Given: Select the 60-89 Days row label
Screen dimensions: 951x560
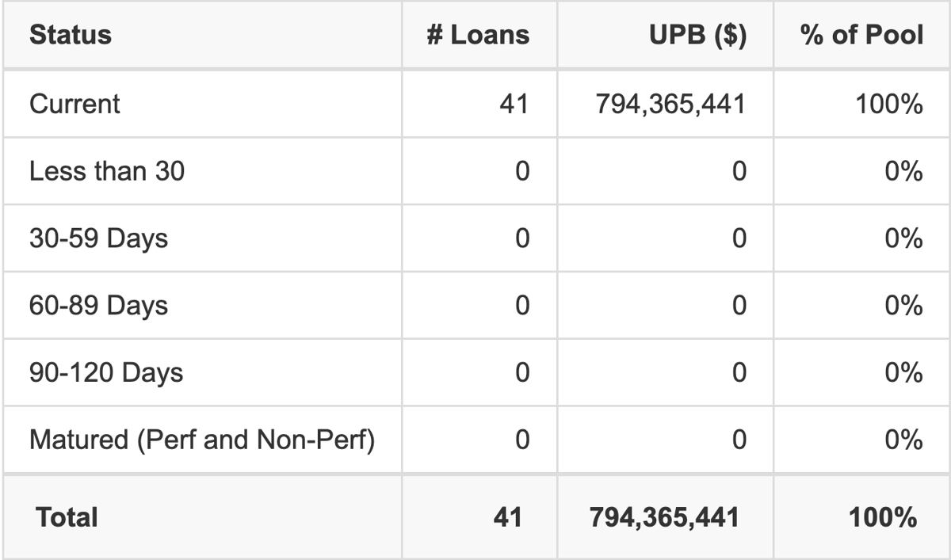Looking at the screenshot, I should tap(98, 306).
